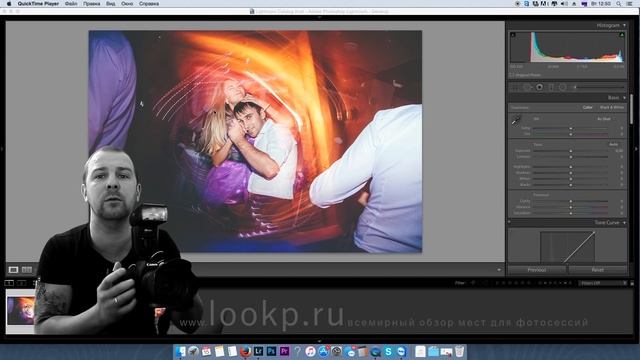The width and height of the screenshot is (640, 360).
Task: Open App Store from the Dock
Action: tap(323, 351)
